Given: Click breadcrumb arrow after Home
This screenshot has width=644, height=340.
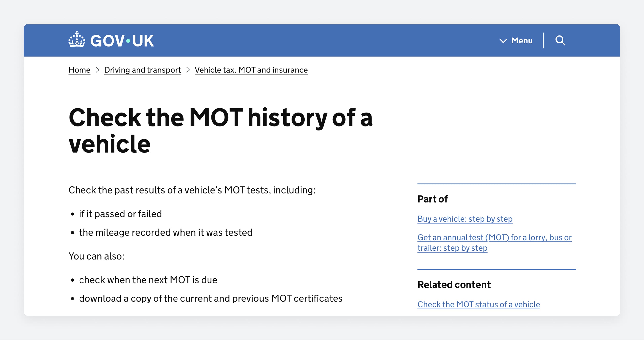Looking at the screenshot, I should click(98, 70).
